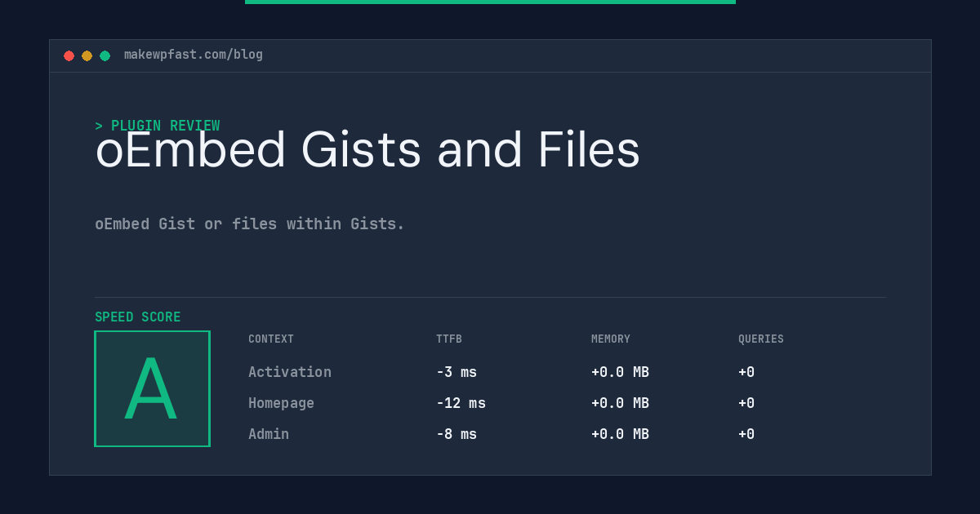Click the QUERIES column header
This screenshot has height=514, width=980.
point(761,339)
